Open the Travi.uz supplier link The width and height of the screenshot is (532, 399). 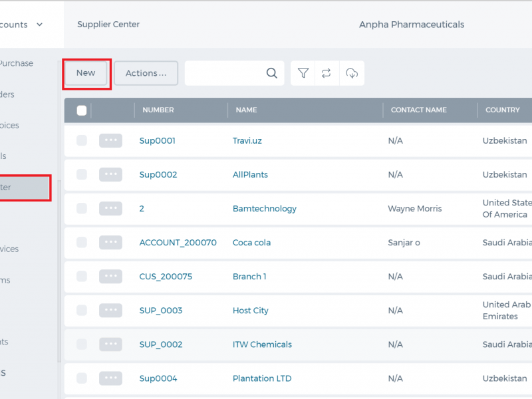pyautogui.click(x=247, y=141)
